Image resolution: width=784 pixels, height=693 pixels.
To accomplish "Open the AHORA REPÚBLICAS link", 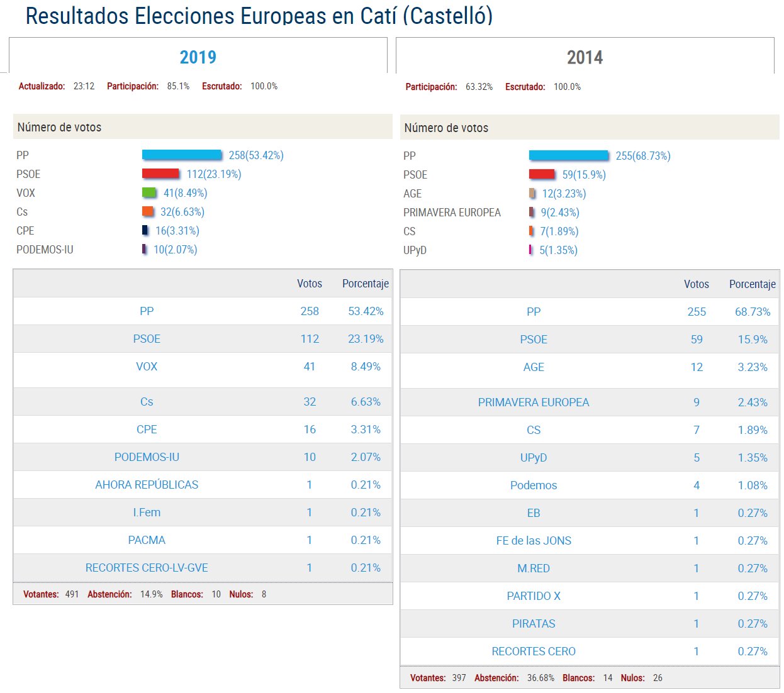I will click(x=147, y=485).
